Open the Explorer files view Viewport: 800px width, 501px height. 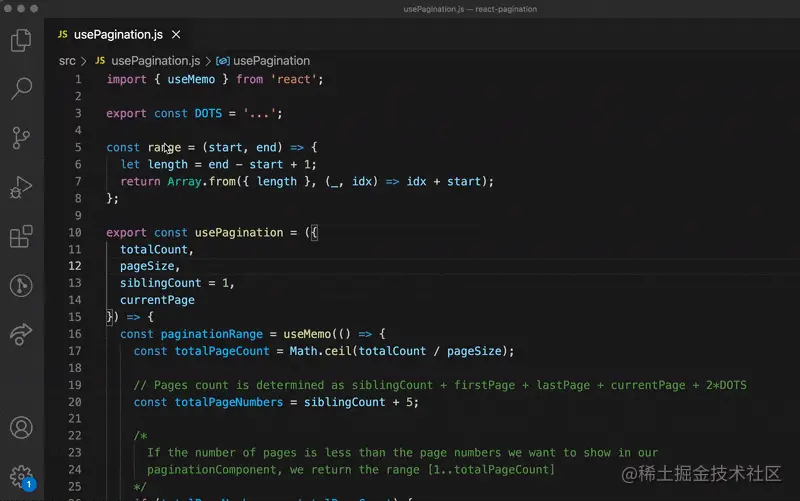[x=21, y=40]
